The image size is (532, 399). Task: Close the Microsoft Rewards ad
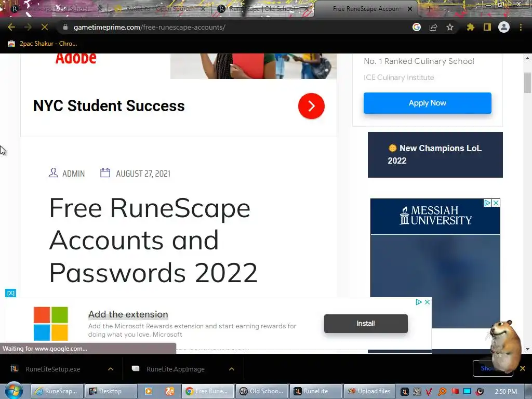pyautogui.click(x=427, y=302)
